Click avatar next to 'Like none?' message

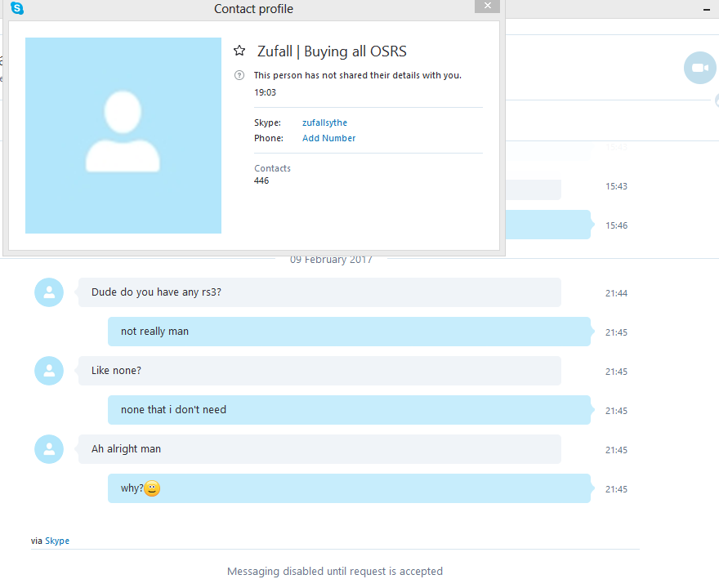[x=49, y=371]
